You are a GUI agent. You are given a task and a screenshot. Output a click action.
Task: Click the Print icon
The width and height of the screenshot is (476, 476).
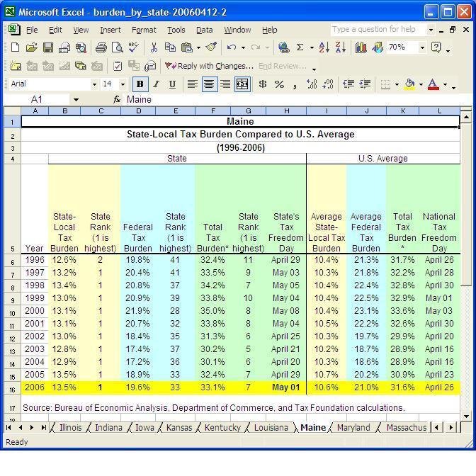coord(101,47)
